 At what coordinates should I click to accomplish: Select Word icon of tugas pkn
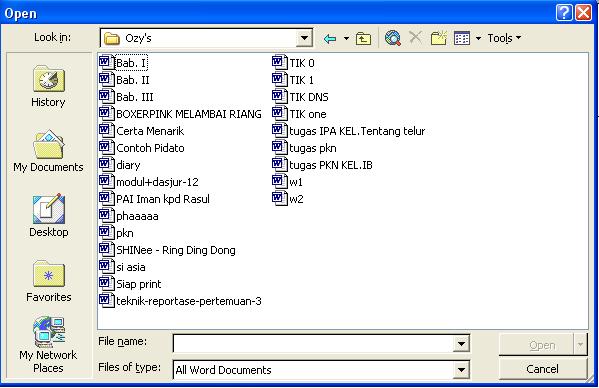(280, 147)
